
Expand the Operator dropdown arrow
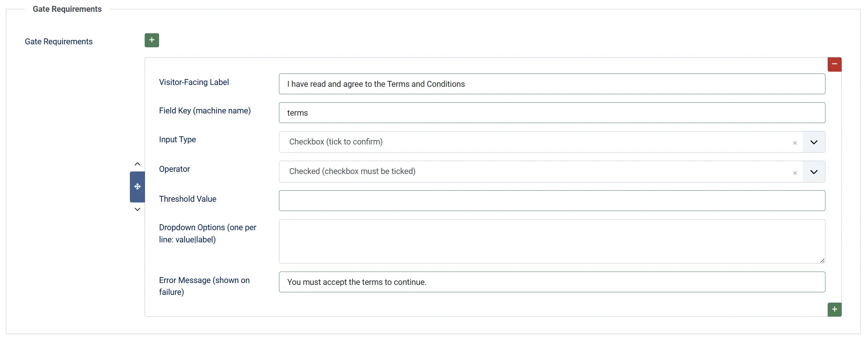[814, 172]
